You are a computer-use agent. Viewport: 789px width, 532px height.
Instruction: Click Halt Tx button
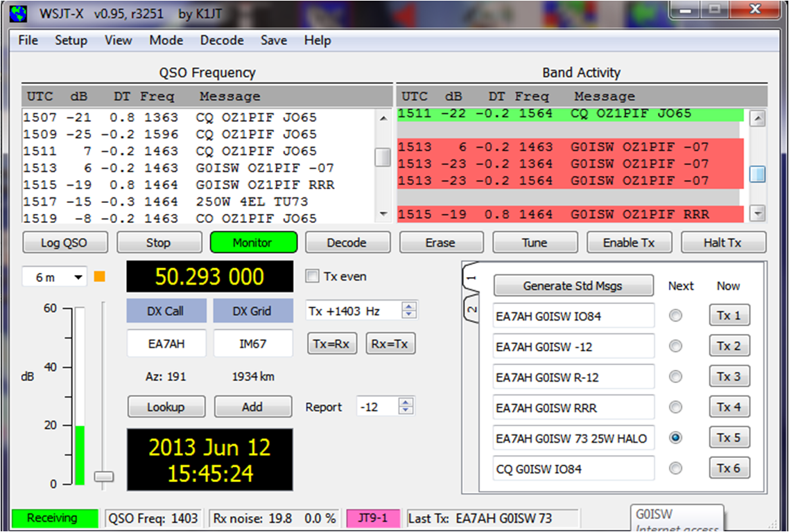tap(723, 243)
